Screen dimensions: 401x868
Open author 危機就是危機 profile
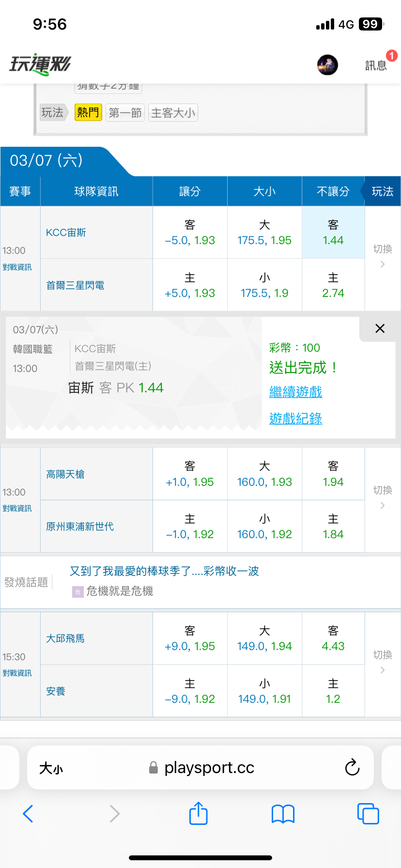tap(119, 591)
